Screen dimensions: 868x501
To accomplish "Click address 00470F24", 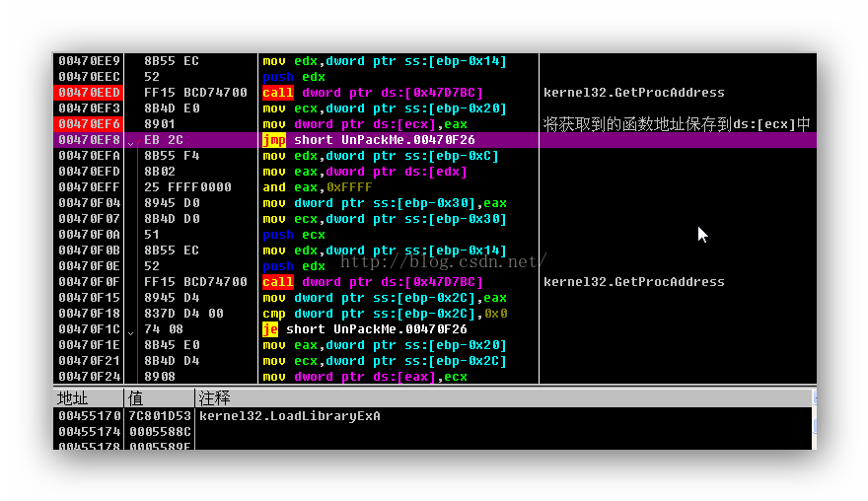I will pos(89,377).
